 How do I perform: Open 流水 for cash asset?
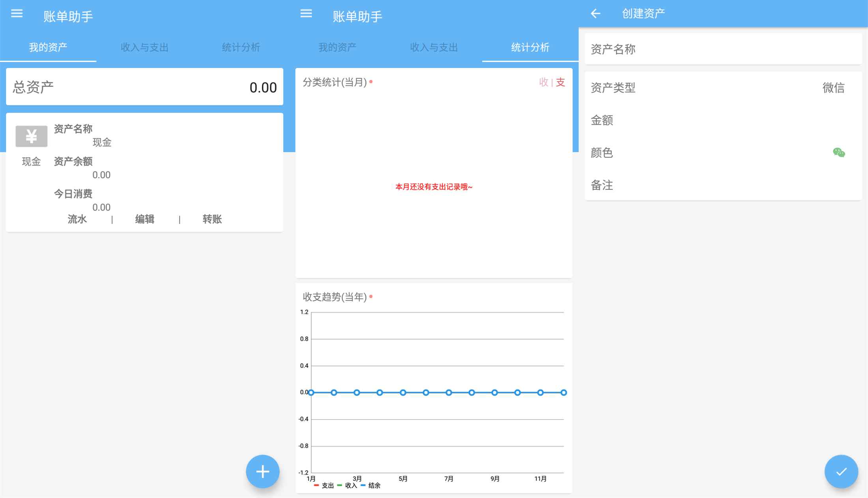77,219
